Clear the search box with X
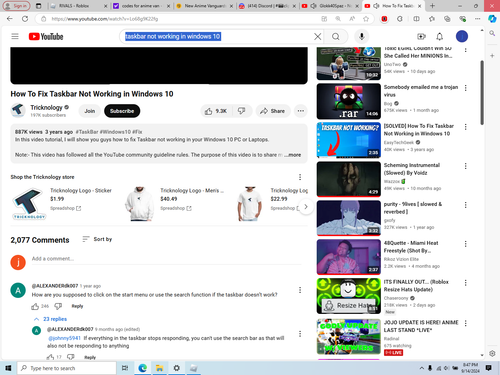Viewport: 500px width, 375px height. 318,36
